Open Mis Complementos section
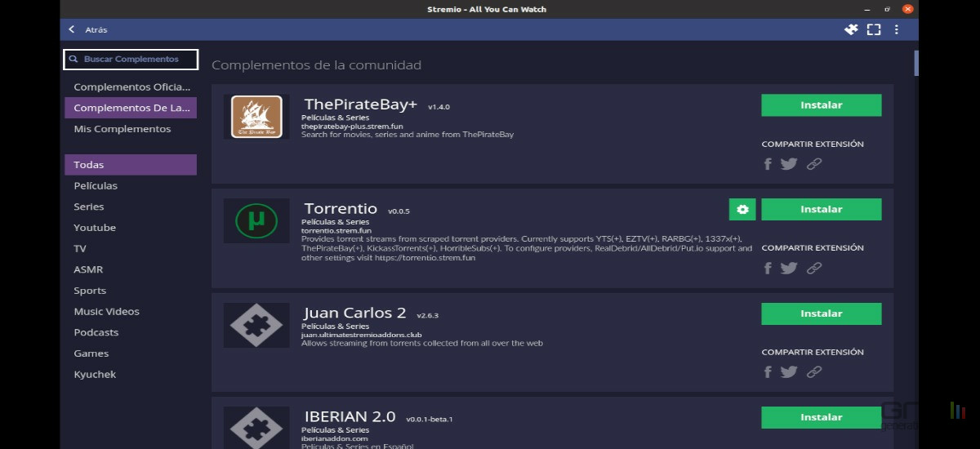Image resolution: width=980 pixels, height=449 pixels. coord(131,129)
